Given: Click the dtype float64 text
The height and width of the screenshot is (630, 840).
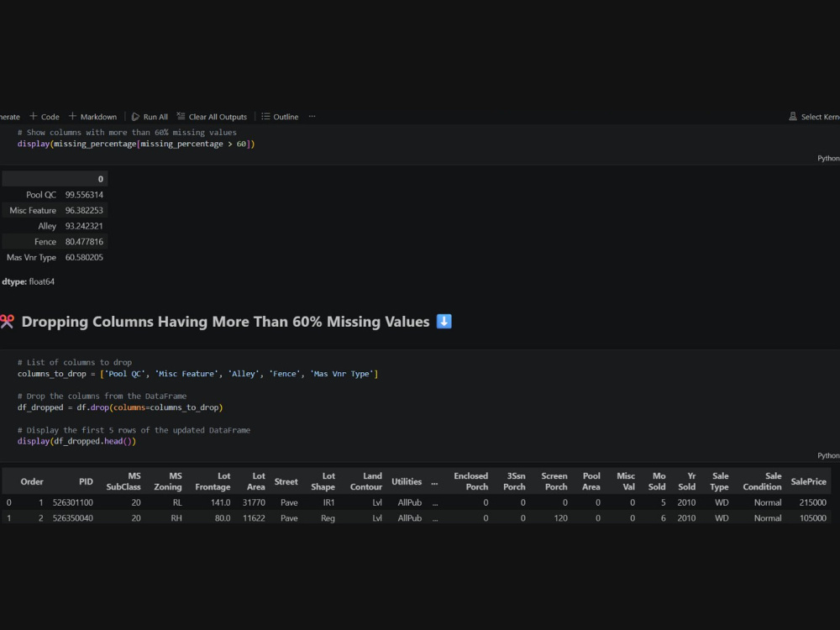Looking at the screenshot, I should [x=28, y=281].
